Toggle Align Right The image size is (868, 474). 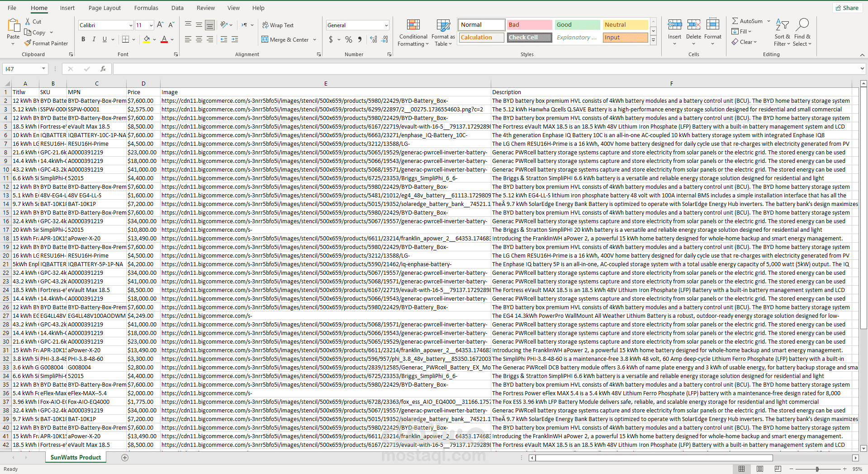point(210,39)
